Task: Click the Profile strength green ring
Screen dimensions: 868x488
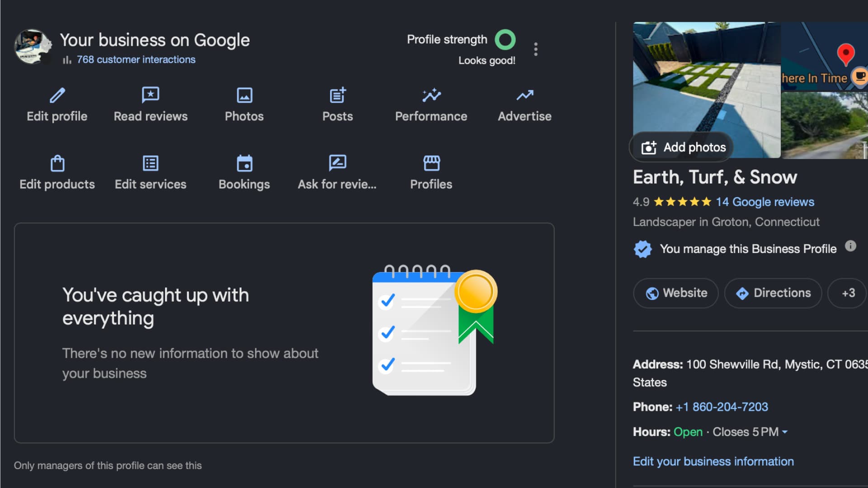Action: 505,40
